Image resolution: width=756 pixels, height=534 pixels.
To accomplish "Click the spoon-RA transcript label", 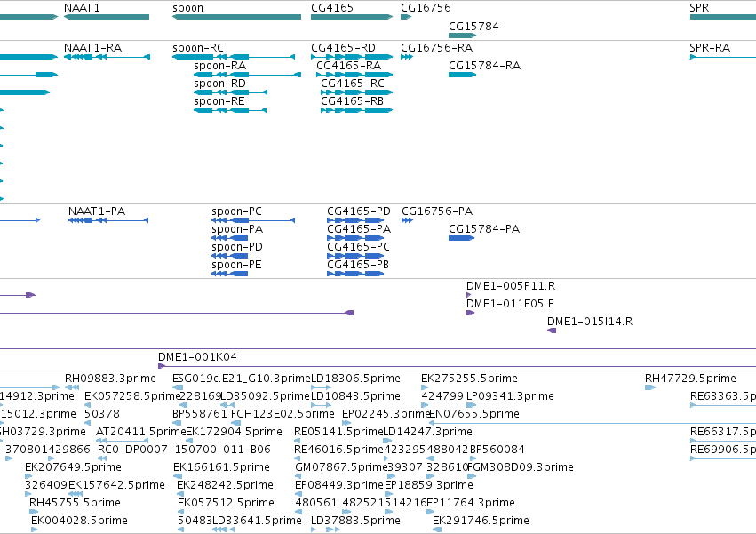I will point(219,66).
